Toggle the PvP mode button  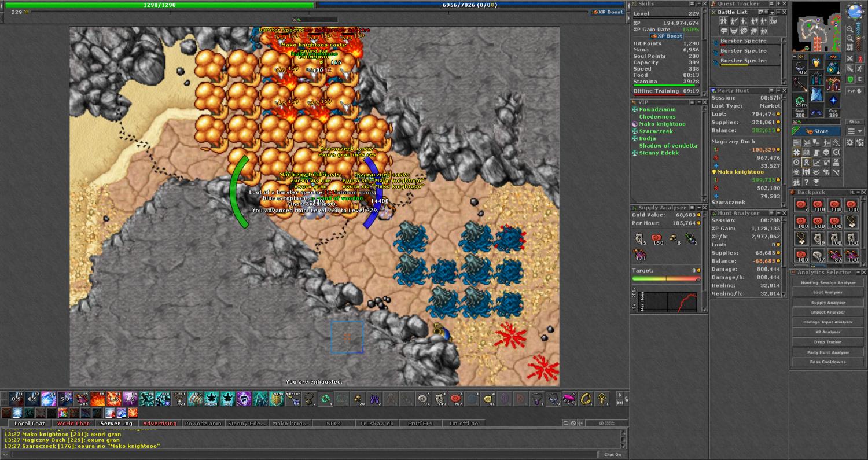coord(855,91)
